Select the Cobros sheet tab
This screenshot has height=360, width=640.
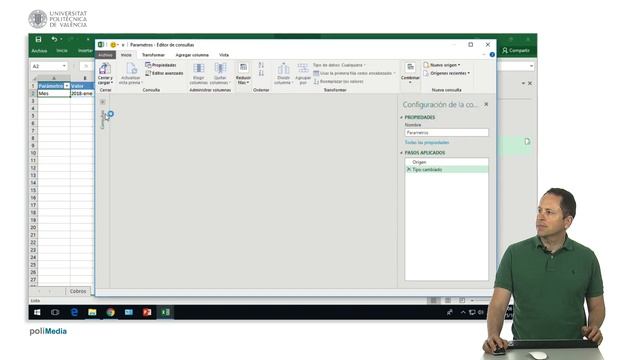click(78, 291)
